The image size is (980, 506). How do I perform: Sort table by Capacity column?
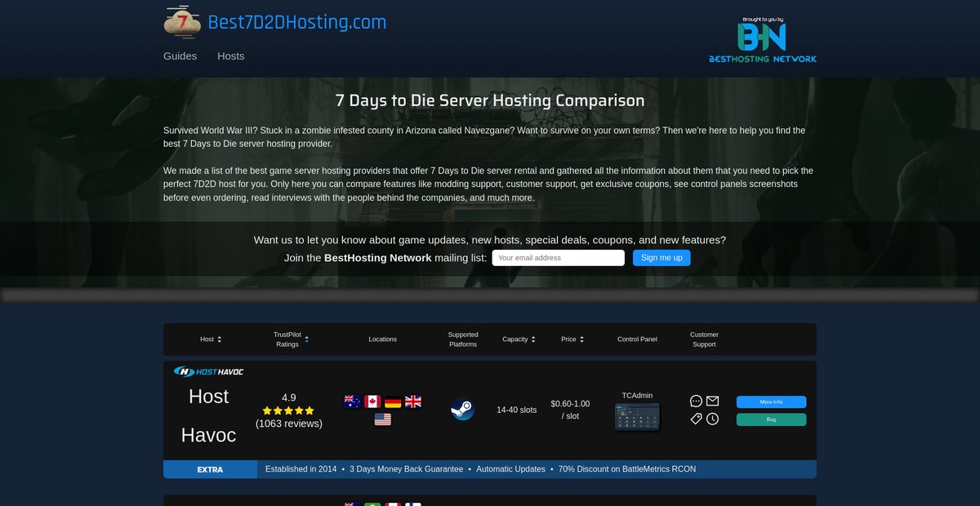(x=519, y=340)
